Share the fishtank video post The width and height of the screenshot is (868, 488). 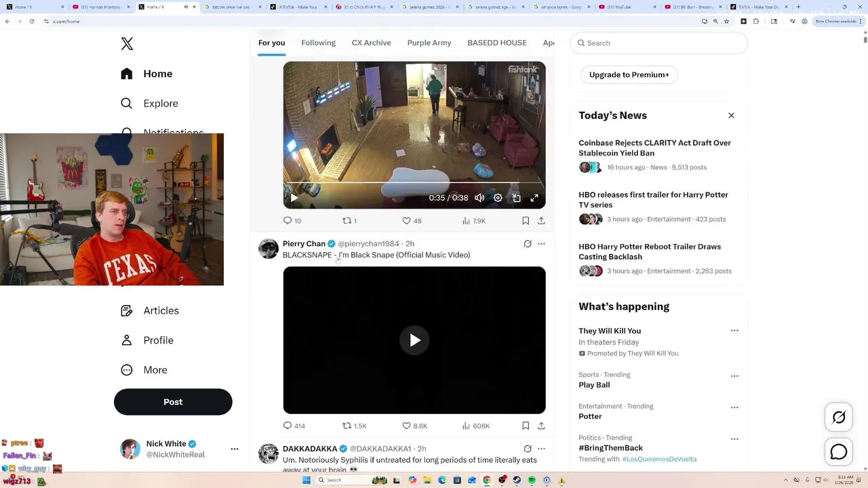point(541,221)
